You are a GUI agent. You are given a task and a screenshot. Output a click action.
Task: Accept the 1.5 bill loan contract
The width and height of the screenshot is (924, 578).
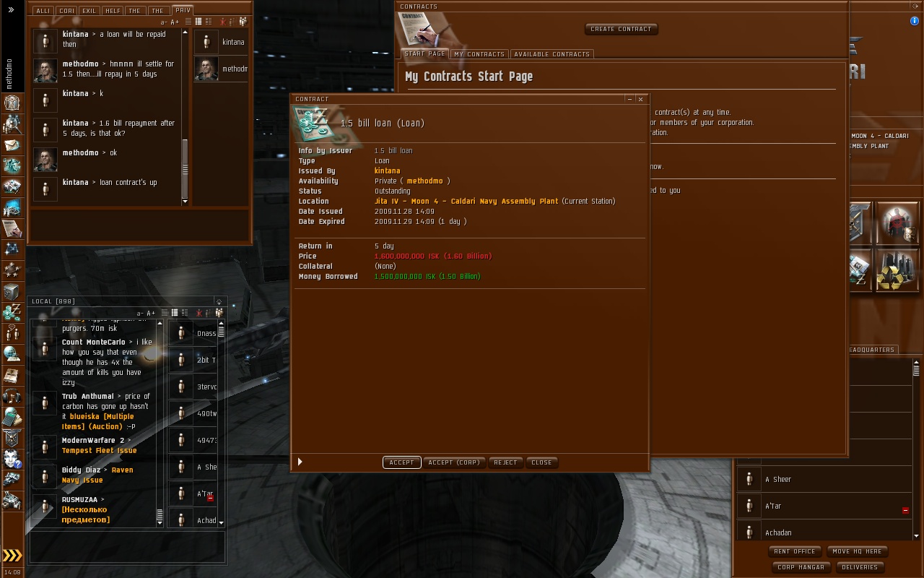tap(402, 462)
